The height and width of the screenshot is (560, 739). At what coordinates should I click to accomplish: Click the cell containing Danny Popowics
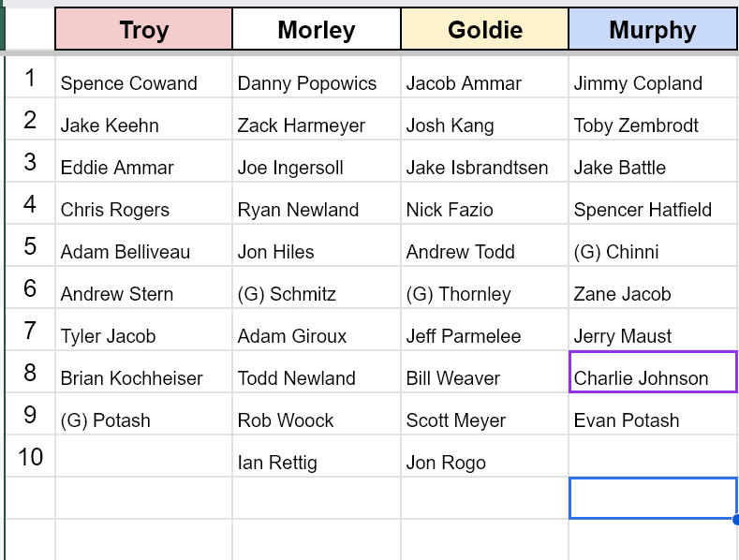[317, 78]
